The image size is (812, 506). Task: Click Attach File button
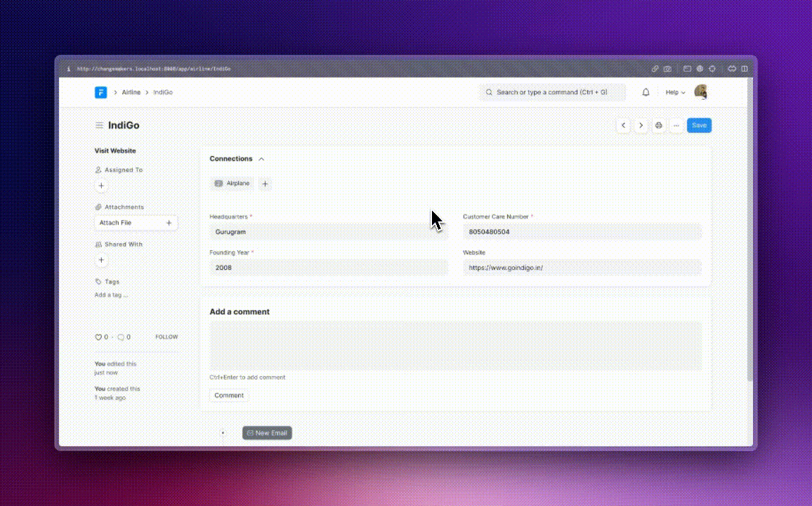pos(136,223)
